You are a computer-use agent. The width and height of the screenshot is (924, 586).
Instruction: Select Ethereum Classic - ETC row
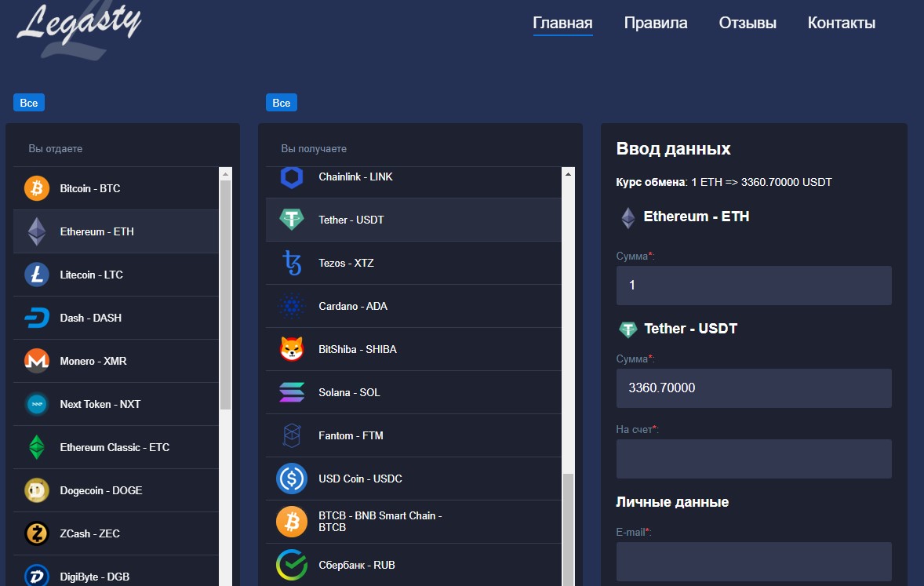pos(116,447)
